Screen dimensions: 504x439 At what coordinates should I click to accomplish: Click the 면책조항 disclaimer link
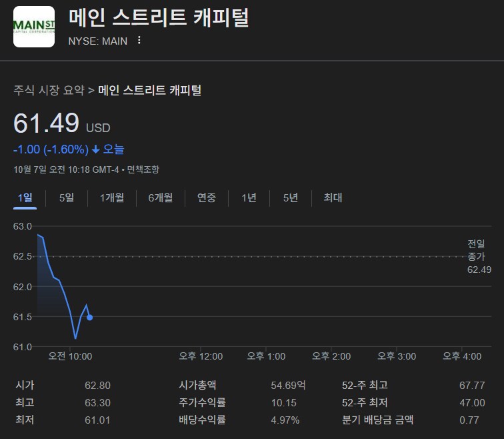pos(143,169)
